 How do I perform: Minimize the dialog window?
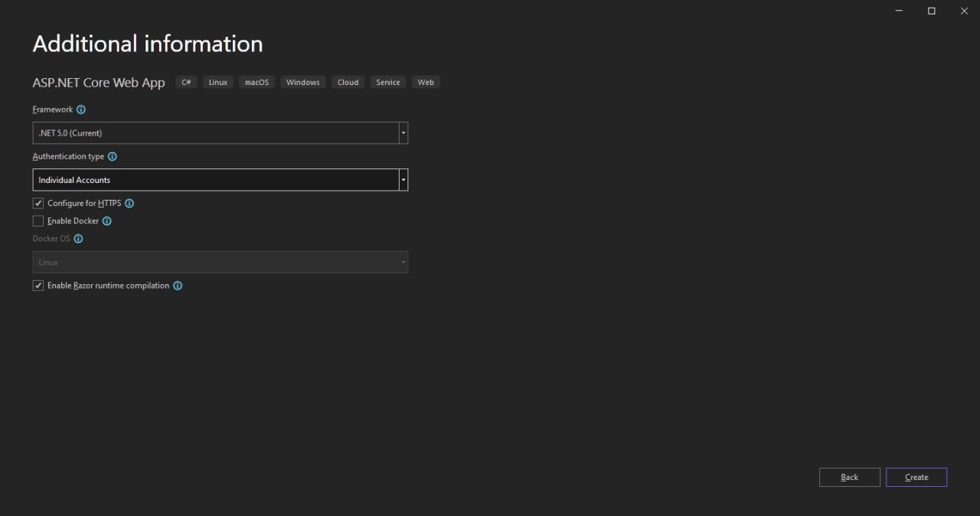899,11
